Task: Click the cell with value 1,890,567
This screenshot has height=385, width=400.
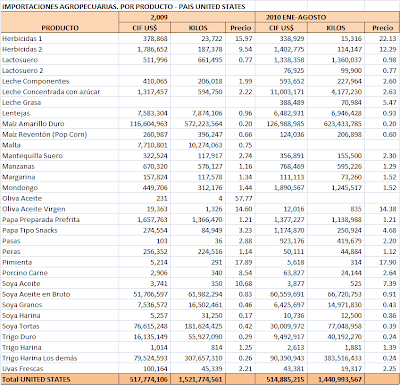Action: coord(281,188)
